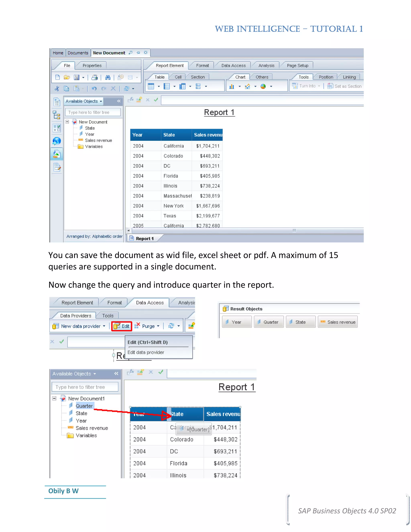Expand the New data provider dropdown
Image resolution: width=411 pixels, height=532 pixels.
click(104, 326)
